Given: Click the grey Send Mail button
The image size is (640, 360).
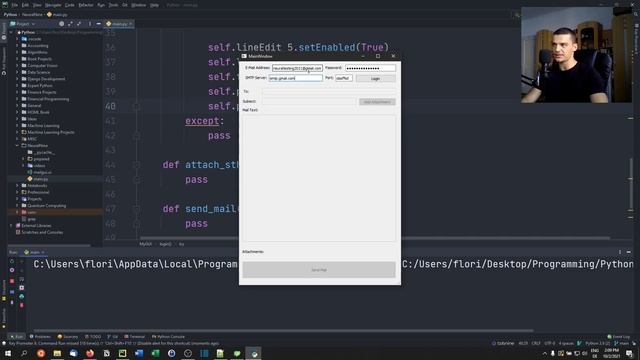Looking at the screenshot, I should (319, 270).
